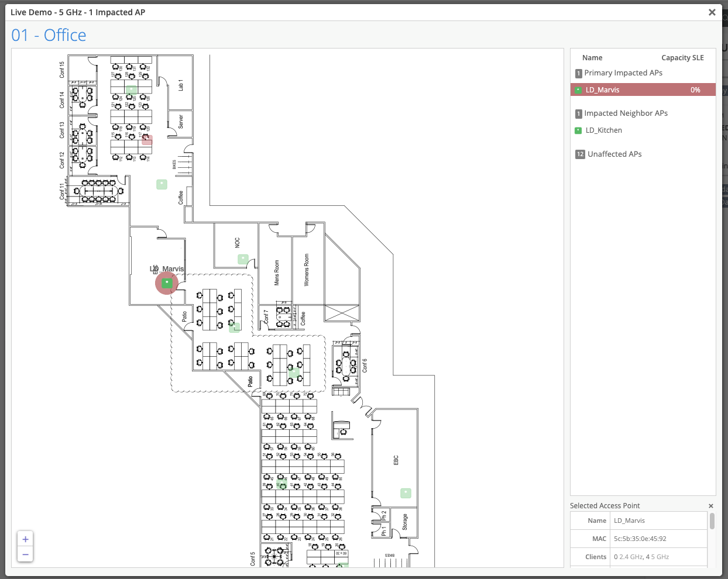728x579 pixels.
Task: Click the AP icon in top cubicle area
Action: (131, 90)
